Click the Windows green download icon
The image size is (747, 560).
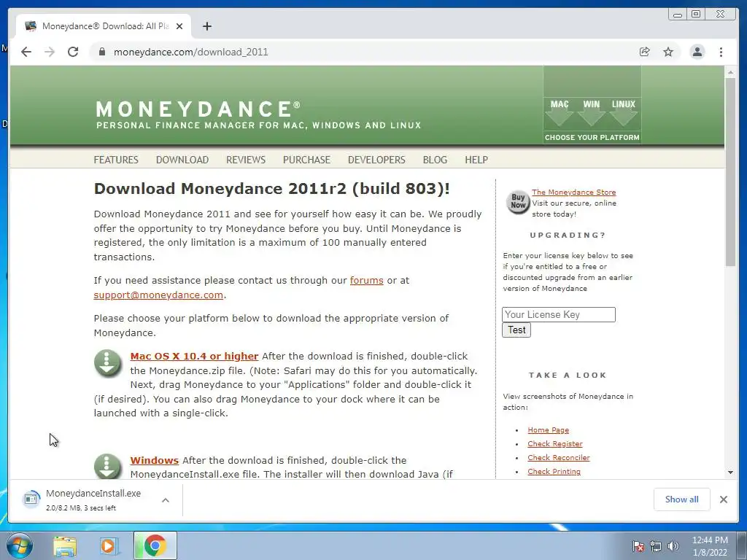(x=108, y=466)
